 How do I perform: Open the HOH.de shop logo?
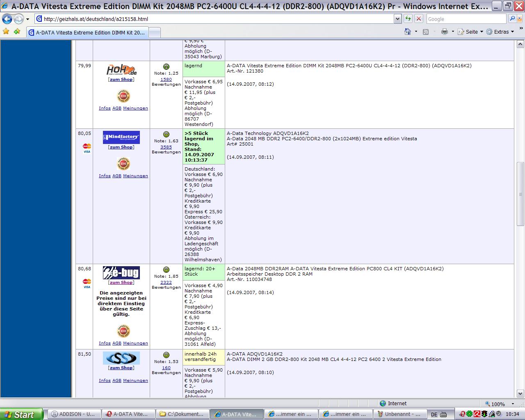pos(121,69)
